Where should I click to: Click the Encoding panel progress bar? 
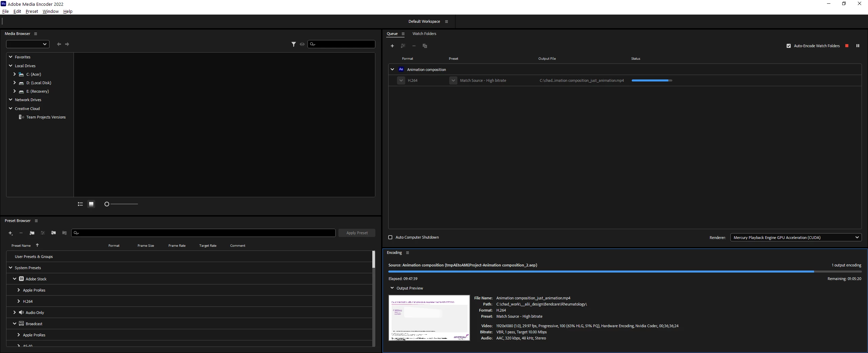pos(625,272)
